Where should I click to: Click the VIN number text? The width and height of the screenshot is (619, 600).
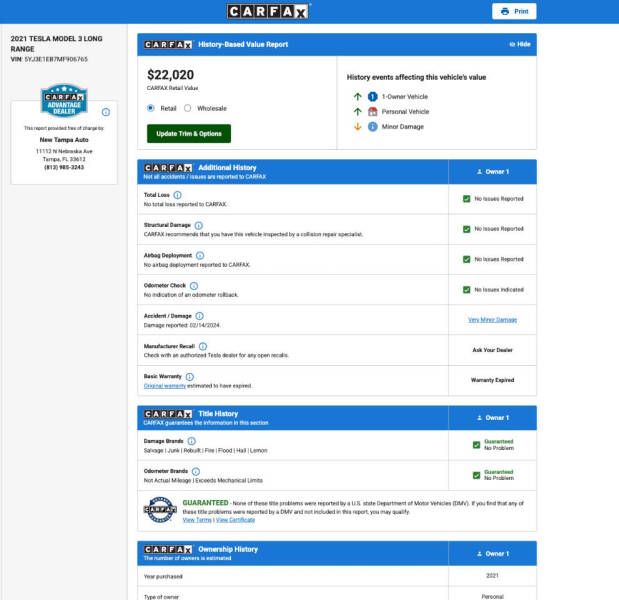[56, 59]
